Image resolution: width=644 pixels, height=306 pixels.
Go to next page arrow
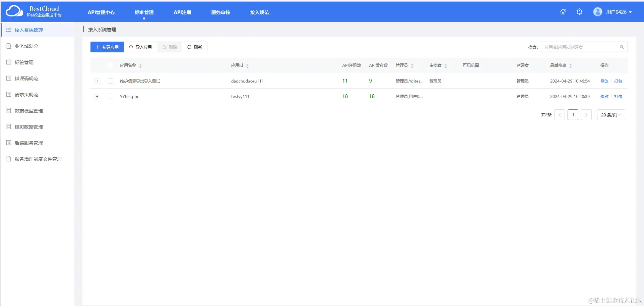(x=586, y=115)
